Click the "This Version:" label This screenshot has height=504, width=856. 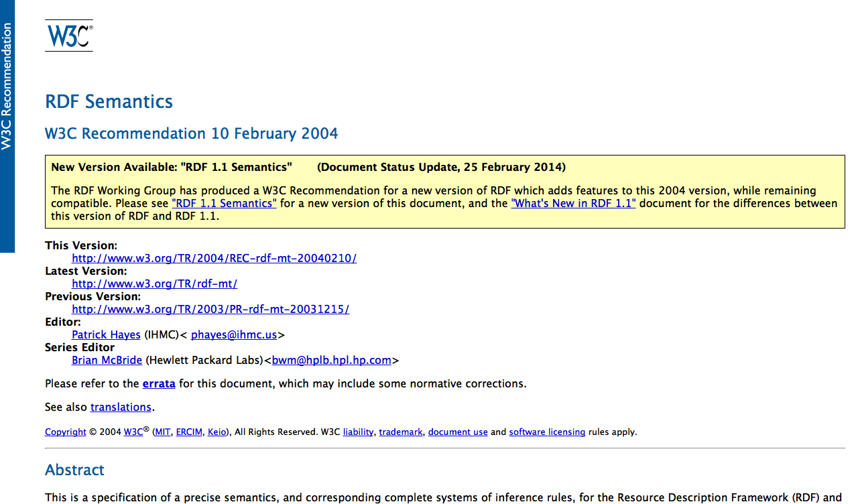pos(81,245)
